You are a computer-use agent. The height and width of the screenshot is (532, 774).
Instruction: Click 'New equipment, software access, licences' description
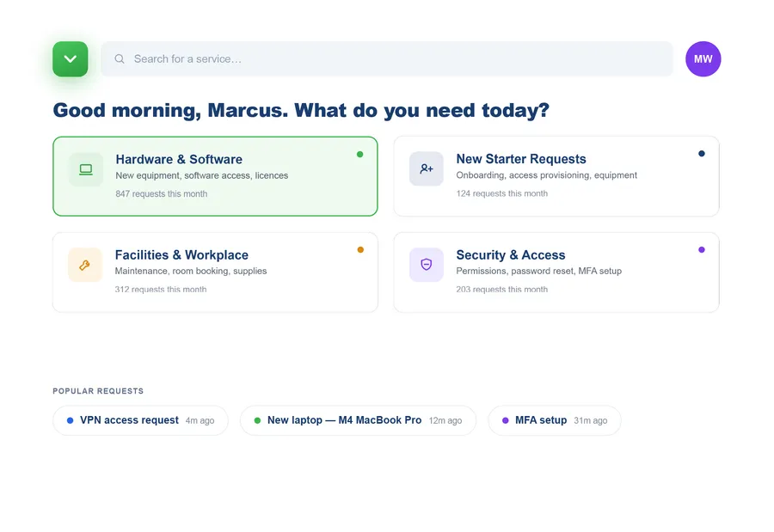(x=201, y=175)
